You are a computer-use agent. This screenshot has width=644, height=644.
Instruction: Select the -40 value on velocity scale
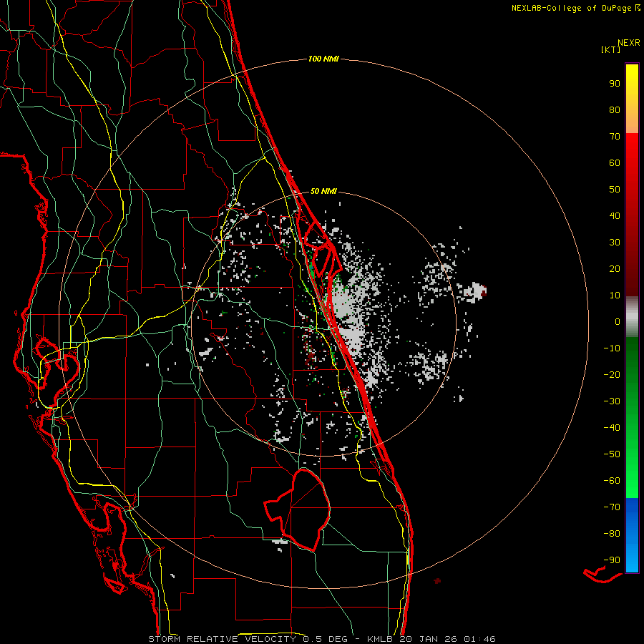[x=612, y=428]
